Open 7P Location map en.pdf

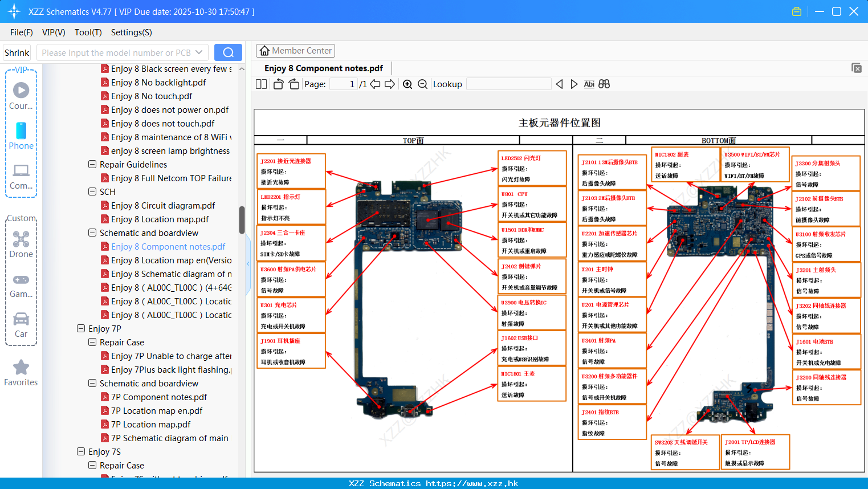157,410
